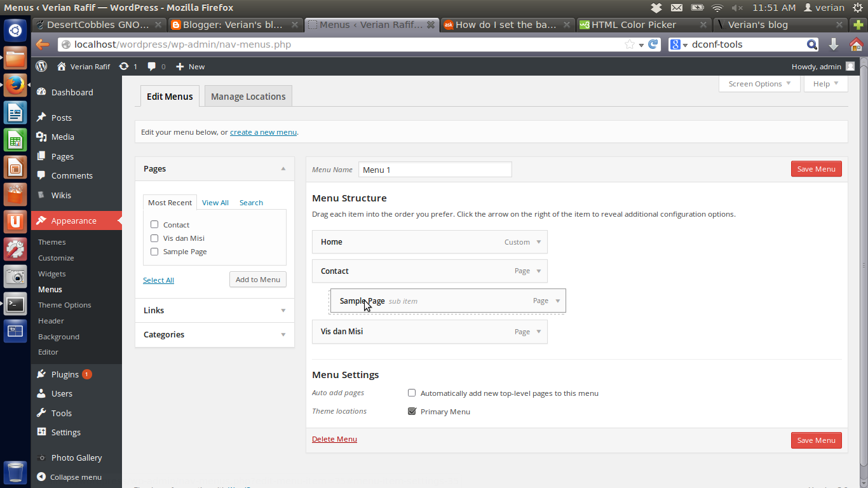Switch to the Manage Locations tab
Screen dimensions: 868x488
point(248,96)
